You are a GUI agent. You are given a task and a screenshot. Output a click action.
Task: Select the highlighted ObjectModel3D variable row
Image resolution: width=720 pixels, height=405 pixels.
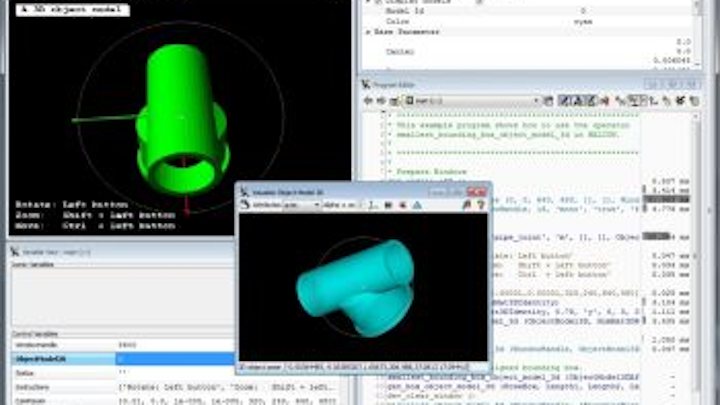click(x=123, y=359)
